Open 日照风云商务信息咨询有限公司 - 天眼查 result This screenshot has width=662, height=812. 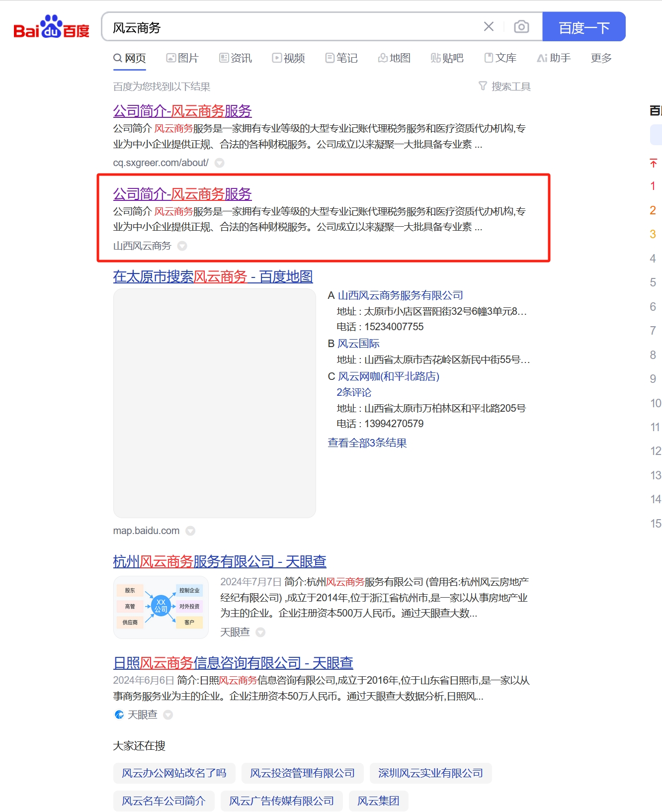[233, 663]
